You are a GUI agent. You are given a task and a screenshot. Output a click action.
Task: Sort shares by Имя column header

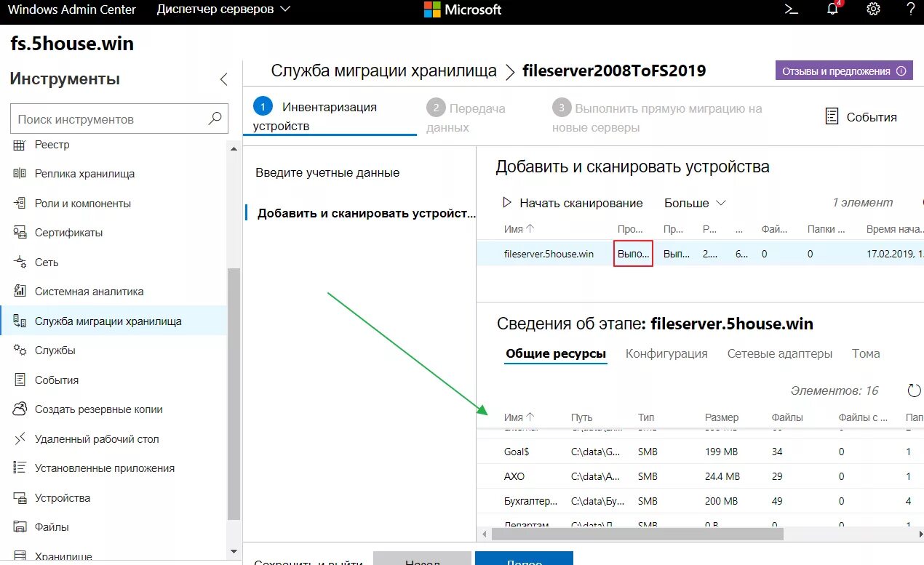pos(519,417)
